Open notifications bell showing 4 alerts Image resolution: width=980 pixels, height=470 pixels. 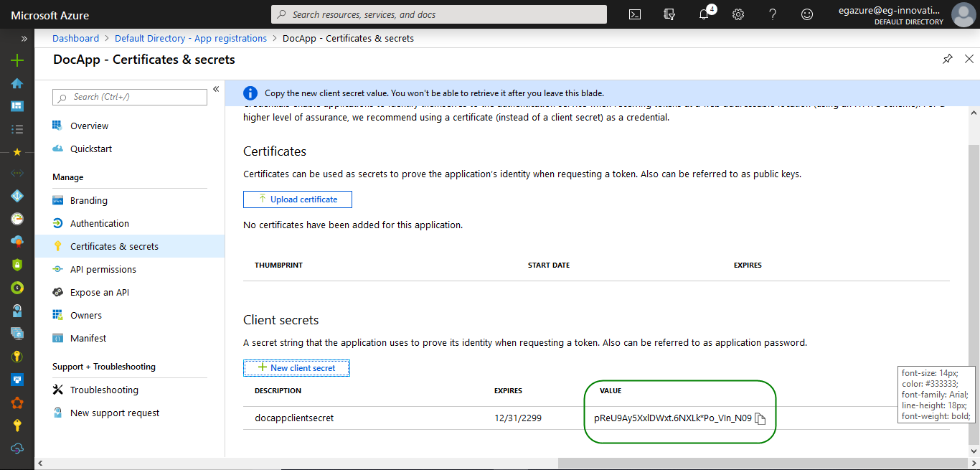pyautogui.click(x=705, y=14)
